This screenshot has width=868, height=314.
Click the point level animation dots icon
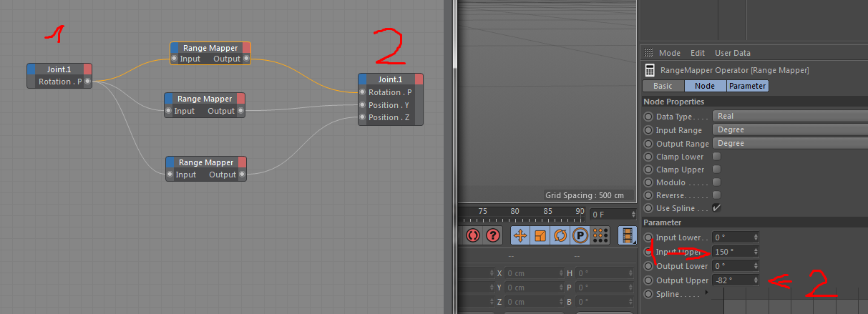pos(600,235)
